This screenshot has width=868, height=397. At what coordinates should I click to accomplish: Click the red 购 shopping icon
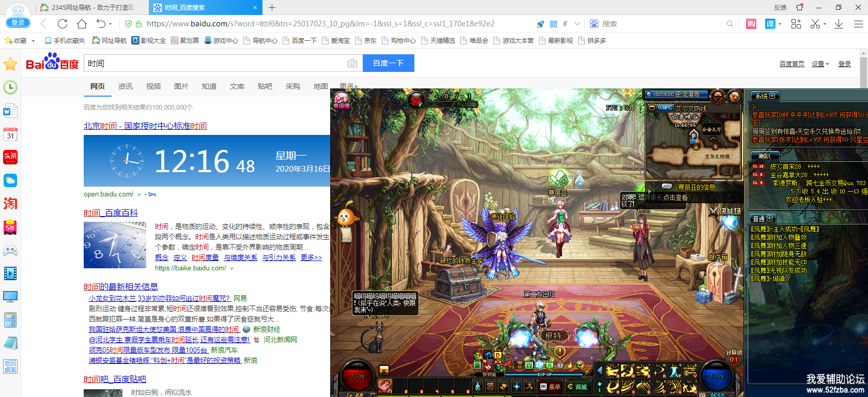click(x=751, y=24)
